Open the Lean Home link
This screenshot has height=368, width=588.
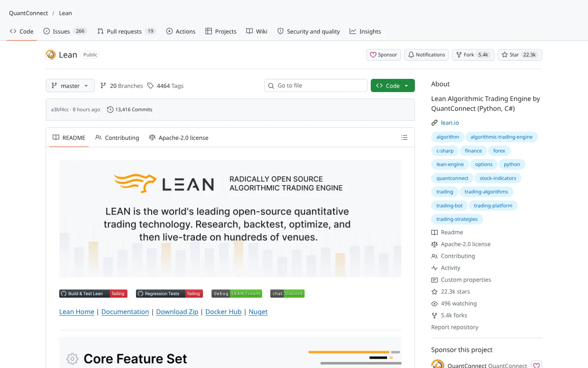point(77,312)
